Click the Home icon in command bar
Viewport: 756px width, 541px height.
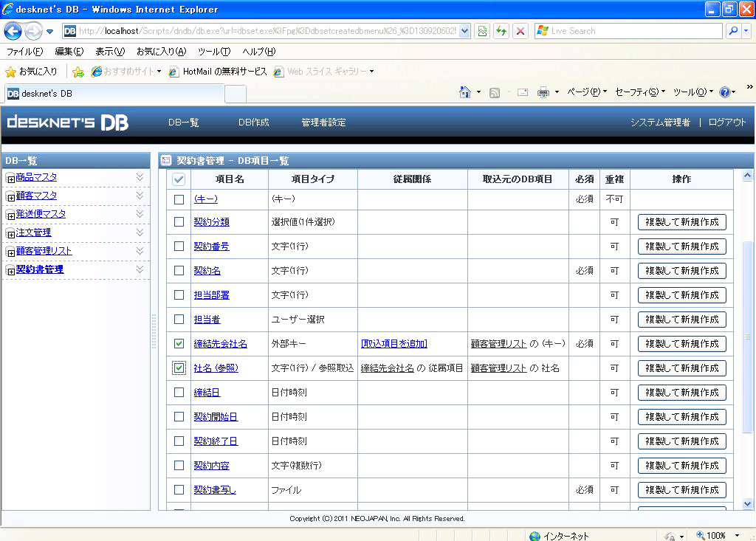(x=465, y=92)
